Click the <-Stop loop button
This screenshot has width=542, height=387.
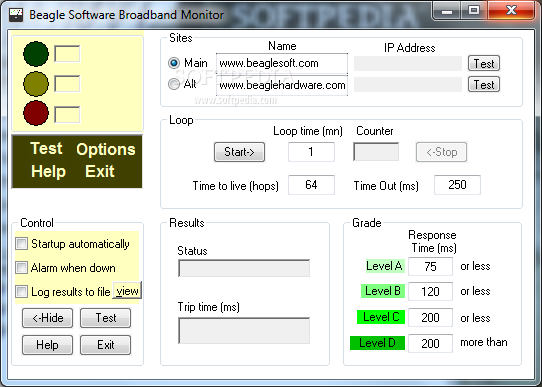(441, 152)
